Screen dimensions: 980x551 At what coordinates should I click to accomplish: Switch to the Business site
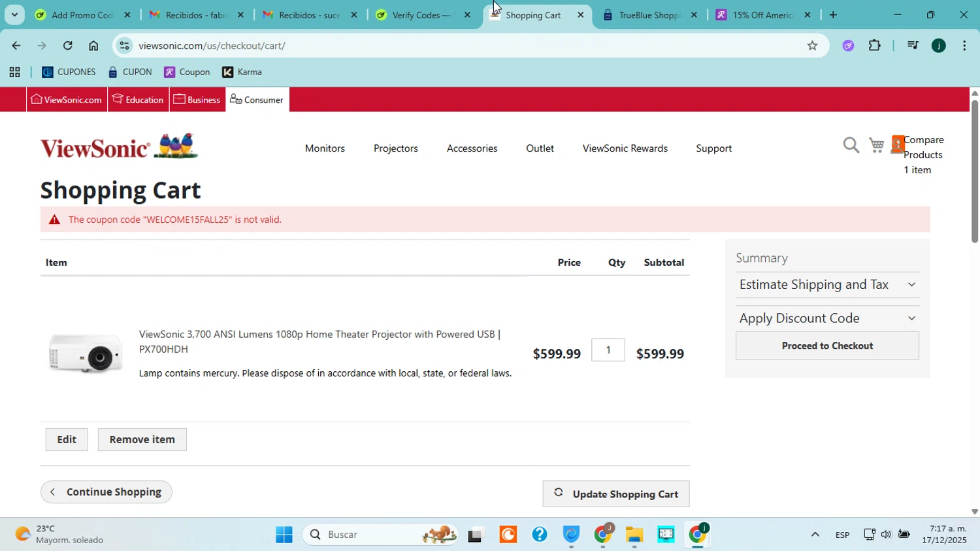pyautogui.click(x=197, y=99)
